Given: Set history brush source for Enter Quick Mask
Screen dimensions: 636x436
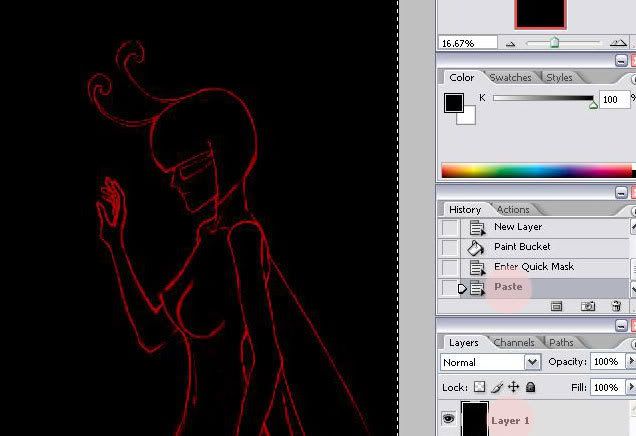Looking at the screenshot, I should point(450,268).
